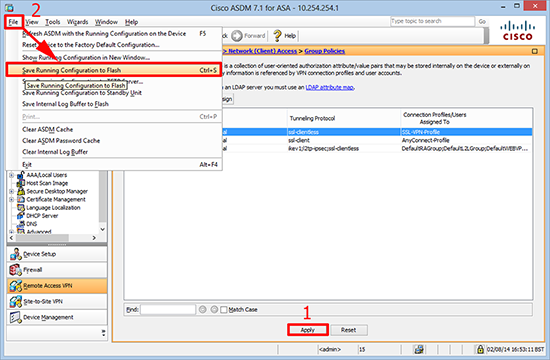550x360 pixels.
Task: Choose Save Internal Log Buffer to Flash
Action: pos(114,104)
